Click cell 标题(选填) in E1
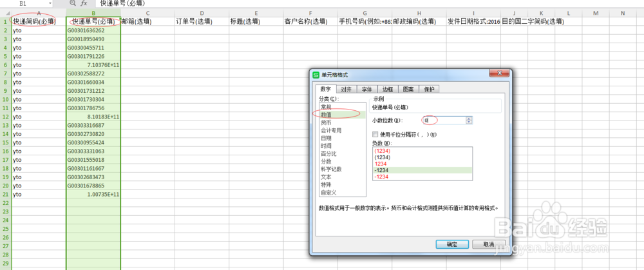This screenshot has width=644, height=270. pyautogui.click(x=256, y=22)
